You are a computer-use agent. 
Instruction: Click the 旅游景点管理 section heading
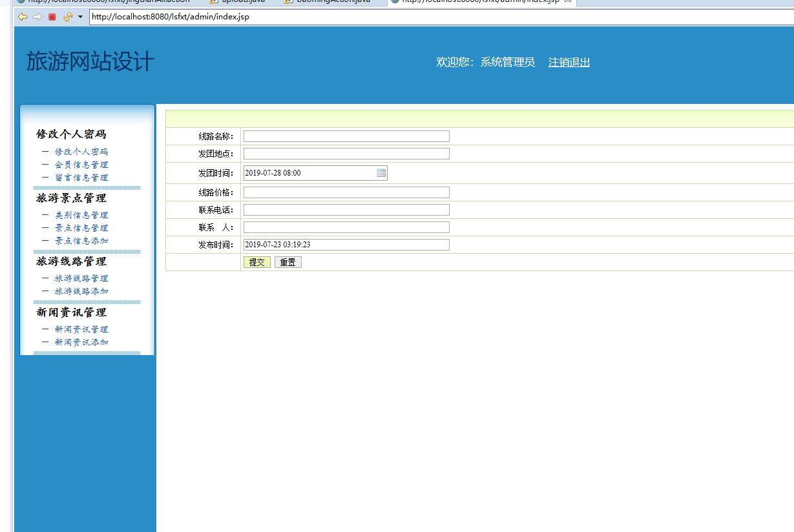[71, 198]
